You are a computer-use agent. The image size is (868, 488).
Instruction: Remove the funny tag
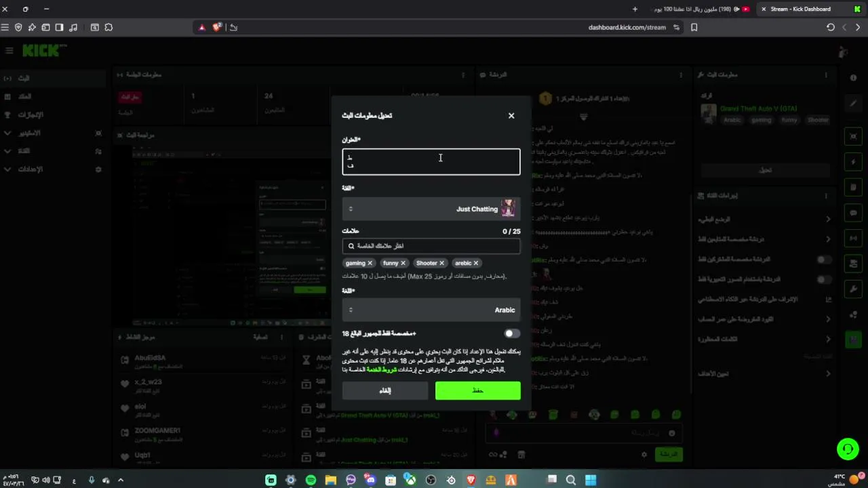[x=403, y=263]
